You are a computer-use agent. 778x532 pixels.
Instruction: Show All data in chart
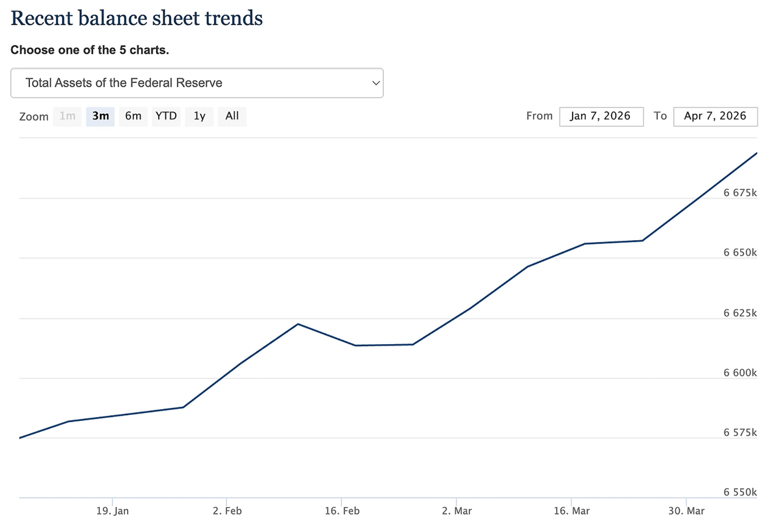[x=232, y=116]
